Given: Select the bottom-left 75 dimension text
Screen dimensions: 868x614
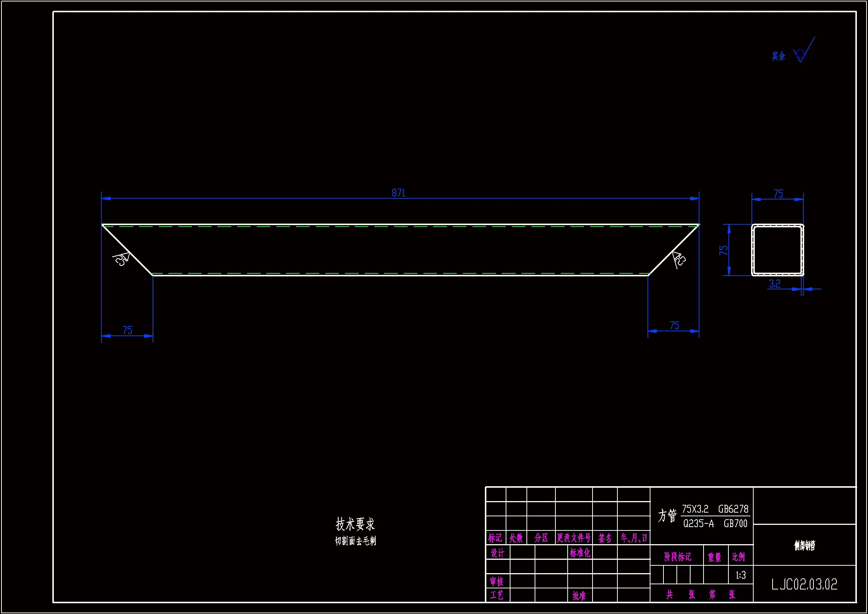Looking at the screenshot, I should point(127,330).
